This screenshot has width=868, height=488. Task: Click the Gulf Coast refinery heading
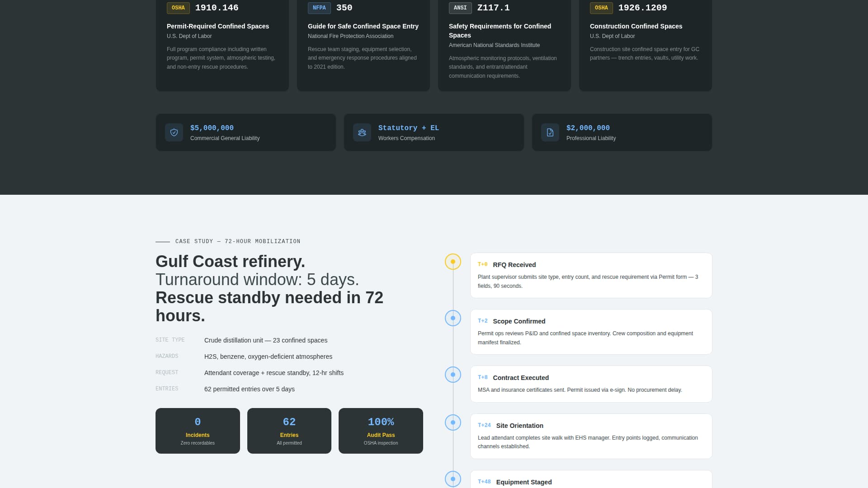(x=230, y=262)
